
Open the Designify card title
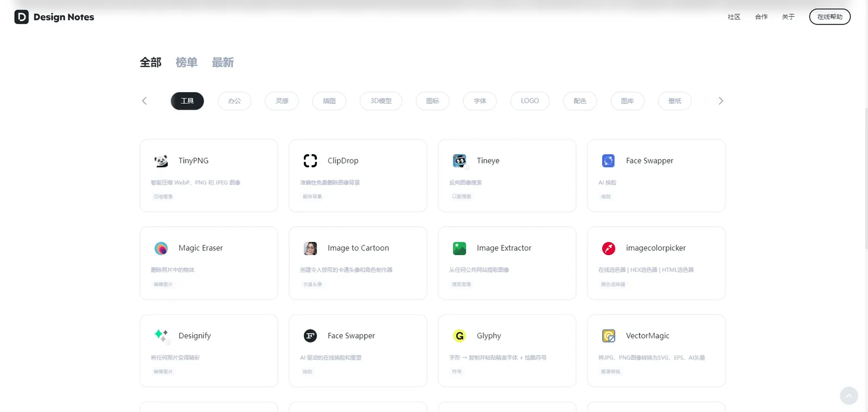(195, 336)
